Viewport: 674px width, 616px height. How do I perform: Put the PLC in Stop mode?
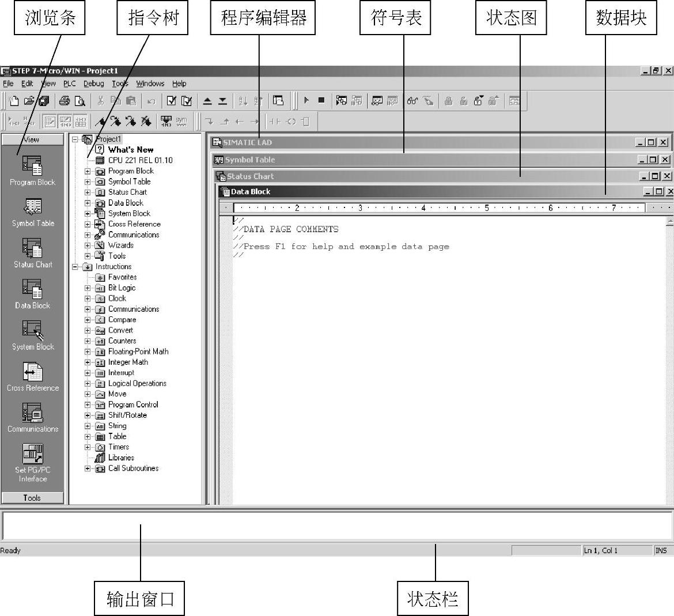point(321,101)
